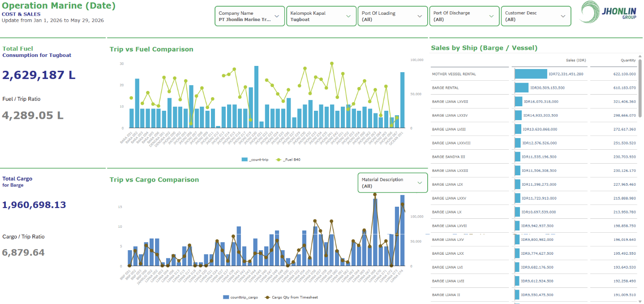Click the BARGE LIANA LXXIV row label

(450, 116)
